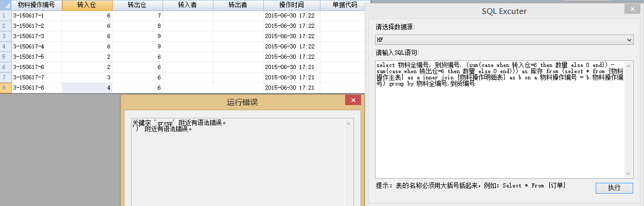Click empty 转出者 cell in row 3-150617-3
644x206 pixels.
239,37
